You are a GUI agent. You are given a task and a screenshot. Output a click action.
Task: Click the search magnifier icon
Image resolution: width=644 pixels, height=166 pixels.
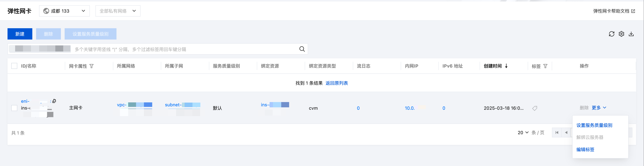pos(302,49)
